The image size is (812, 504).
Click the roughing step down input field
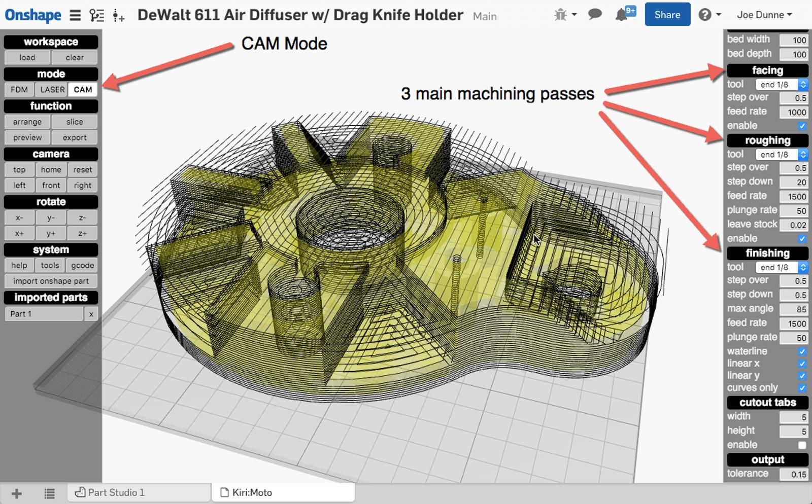tap(794, 182)
